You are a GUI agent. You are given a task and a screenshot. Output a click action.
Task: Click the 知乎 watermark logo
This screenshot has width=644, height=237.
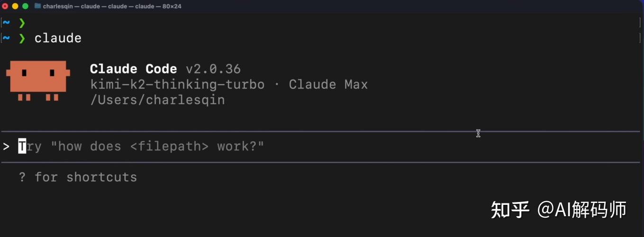click(510, 210)
